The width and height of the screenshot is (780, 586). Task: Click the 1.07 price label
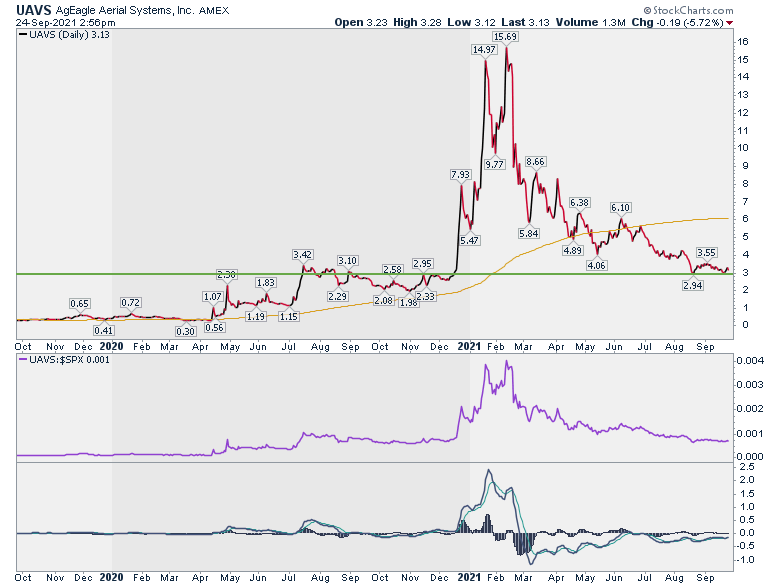[x=212, y=297]
